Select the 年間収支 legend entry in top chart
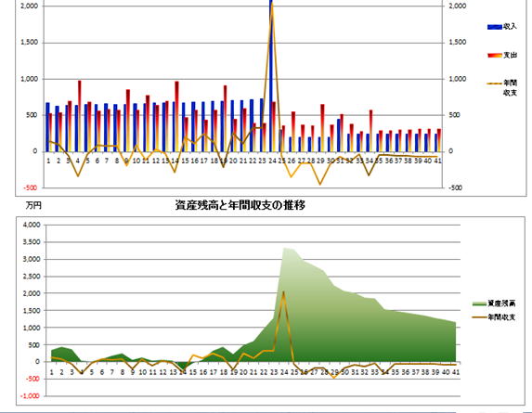The height and width of the screenshot is (413, 532). point(501,87)
